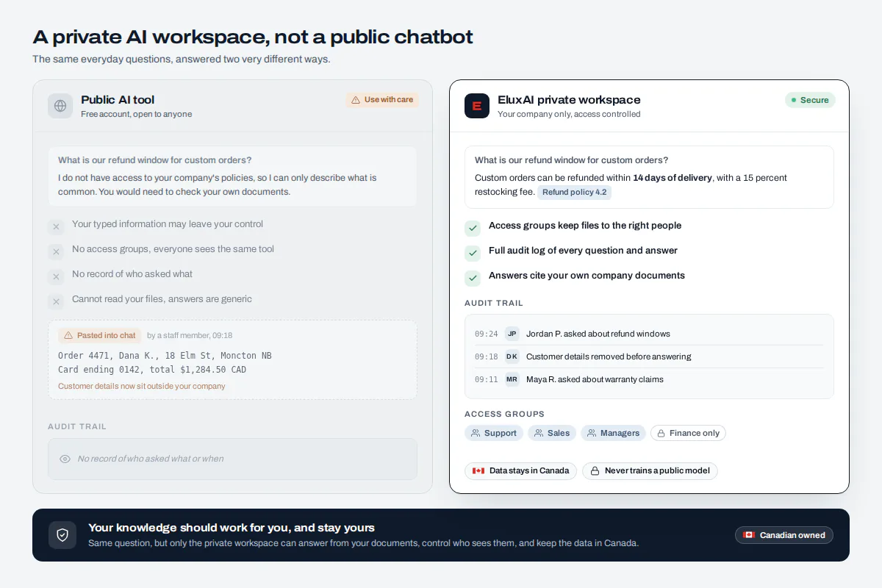Click the 09:11 audit timestamp
This screenshot has width=882, height=588.
click(x=487, y=379)
